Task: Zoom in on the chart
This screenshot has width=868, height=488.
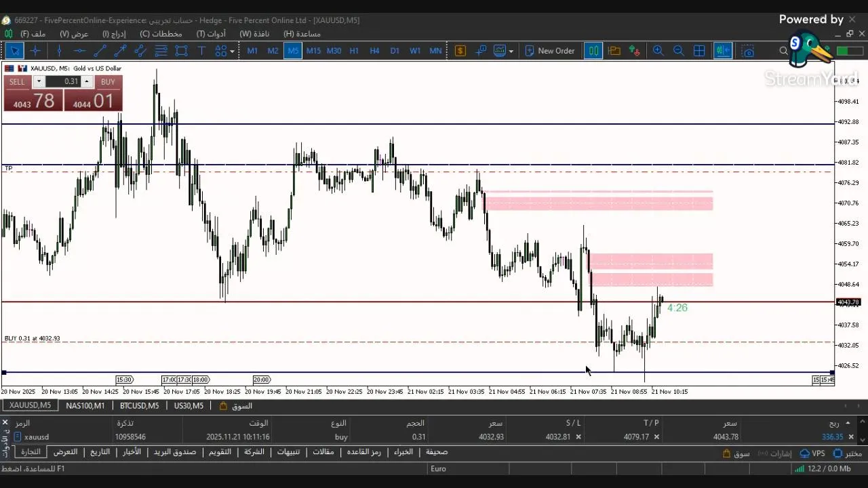Action: click(x=658, y=51)
